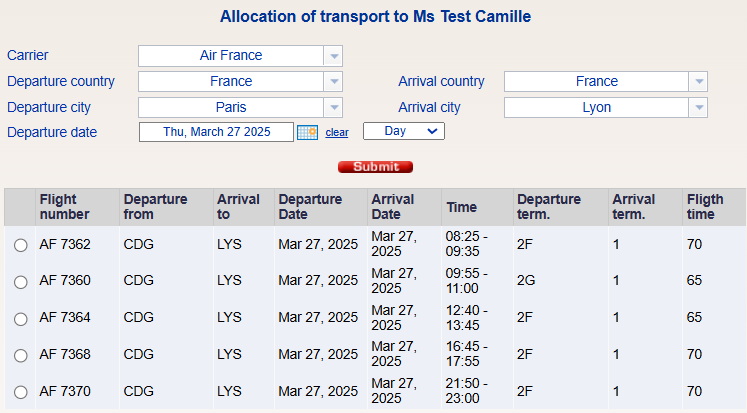Screen dimensions: 747x413
Task: Open the Day period selector
Action: tap(403, 131)
